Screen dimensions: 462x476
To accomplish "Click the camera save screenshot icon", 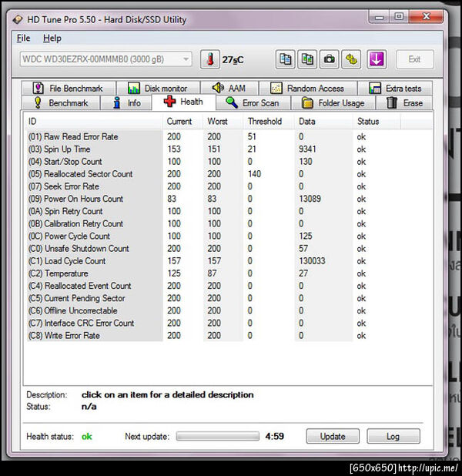I will click(x=329, y=59).
